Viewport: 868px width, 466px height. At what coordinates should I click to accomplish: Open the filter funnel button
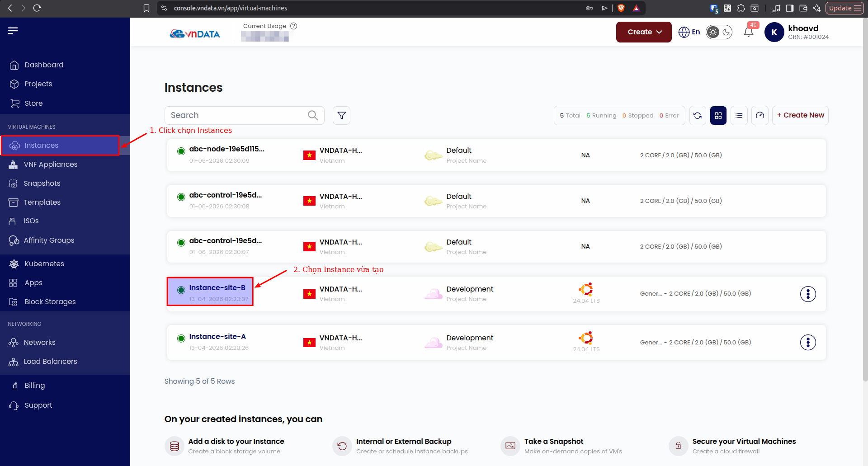click(342, 115)
